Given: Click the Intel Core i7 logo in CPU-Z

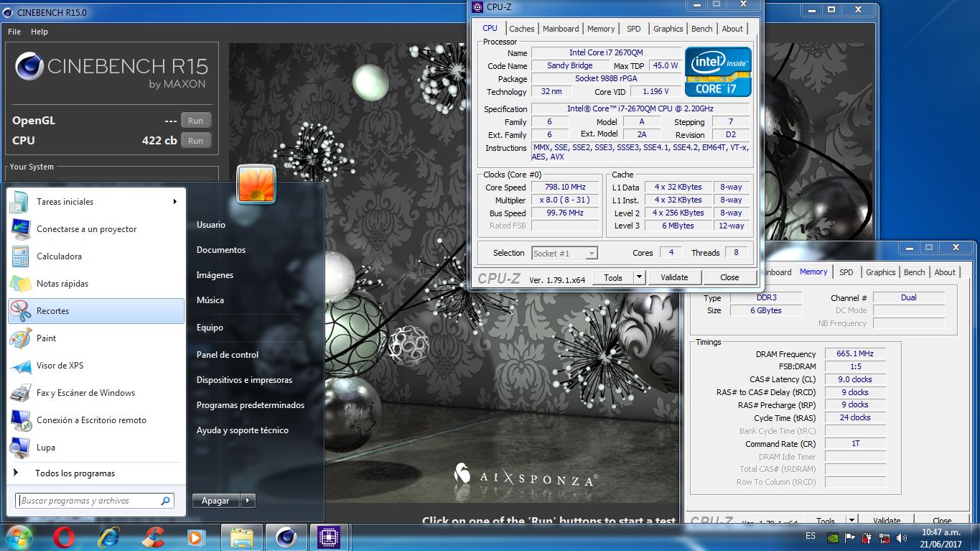Looking at the screenshot, I should tap(718, 72).
